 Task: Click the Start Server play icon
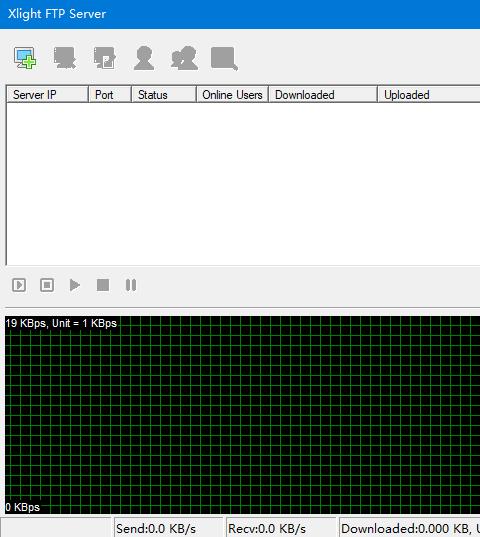pos(75,285)
